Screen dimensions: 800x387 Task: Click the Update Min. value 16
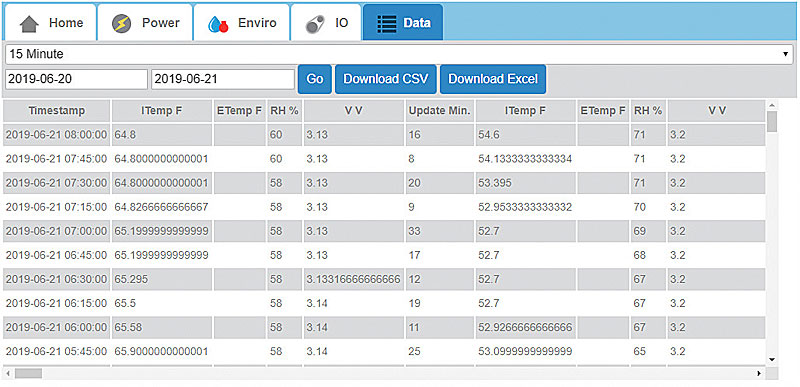coord(414,135)
